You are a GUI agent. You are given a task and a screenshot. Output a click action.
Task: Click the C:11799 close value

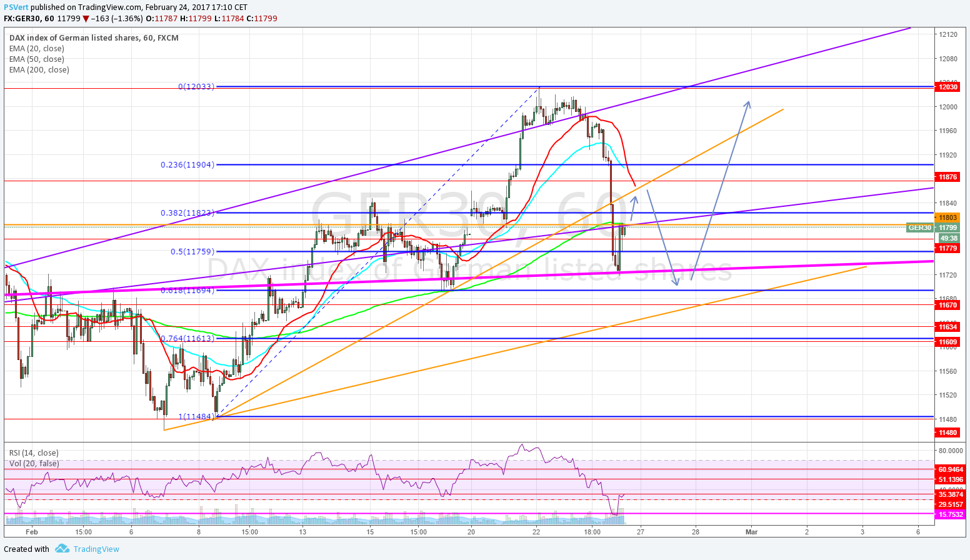(x=262, y=19)
